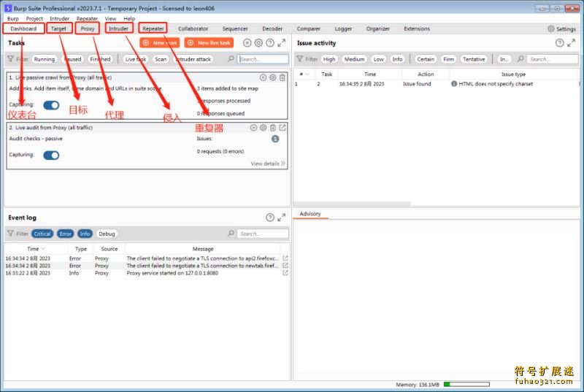Click the New scan button
This screenshot has height=392, width=584.
159,43
